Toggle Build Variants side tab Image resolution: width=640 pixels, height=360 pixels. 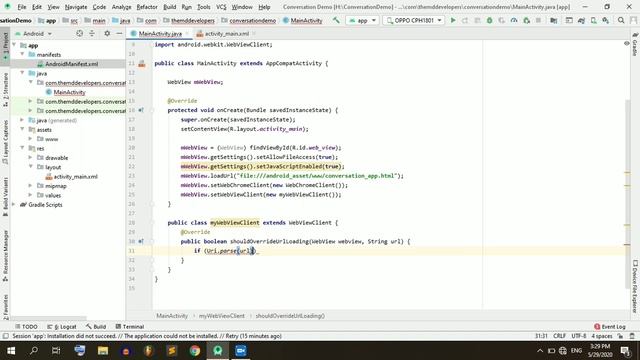[x=5, y=197]
